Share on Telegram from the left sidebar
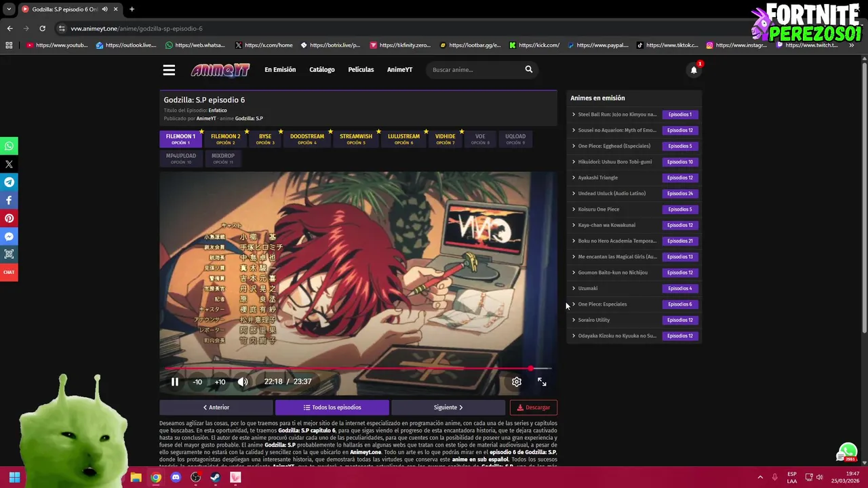 point(9,182)
